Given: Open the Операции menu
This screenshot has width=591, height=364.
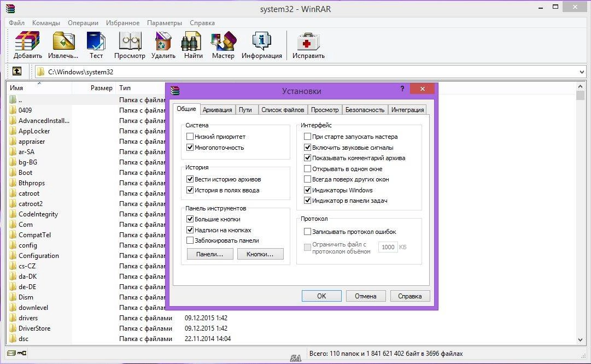Looking at the screenshot, I should click(x=83, y=22).
